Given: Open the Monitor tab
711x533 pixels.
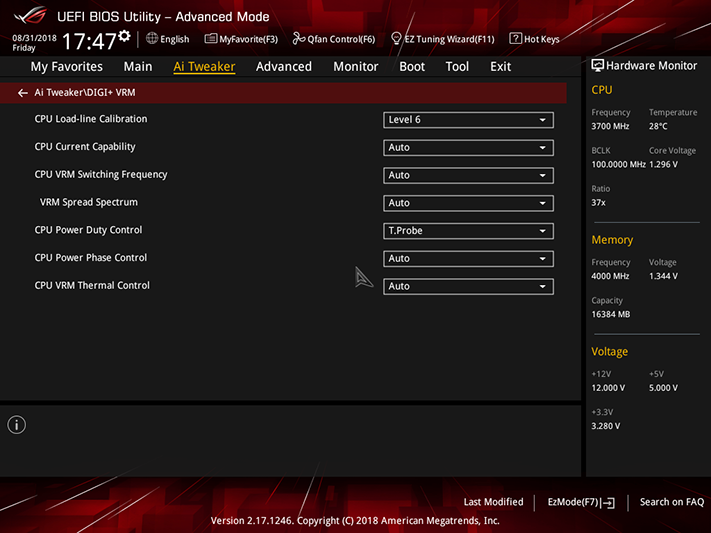Looking at the screenshot, I should click(x=356, y=67).
